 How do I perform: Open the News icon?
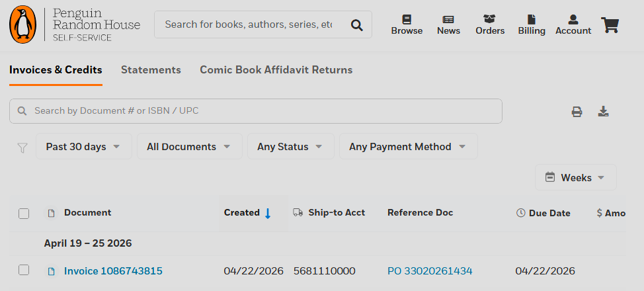click(448, 19)
